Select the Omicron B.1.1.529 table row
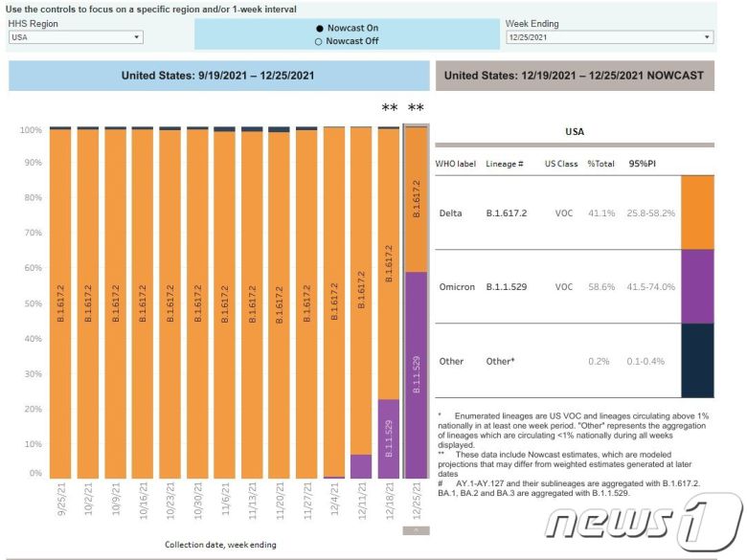Viewport: 747px width, 560px height. (555, 286)
